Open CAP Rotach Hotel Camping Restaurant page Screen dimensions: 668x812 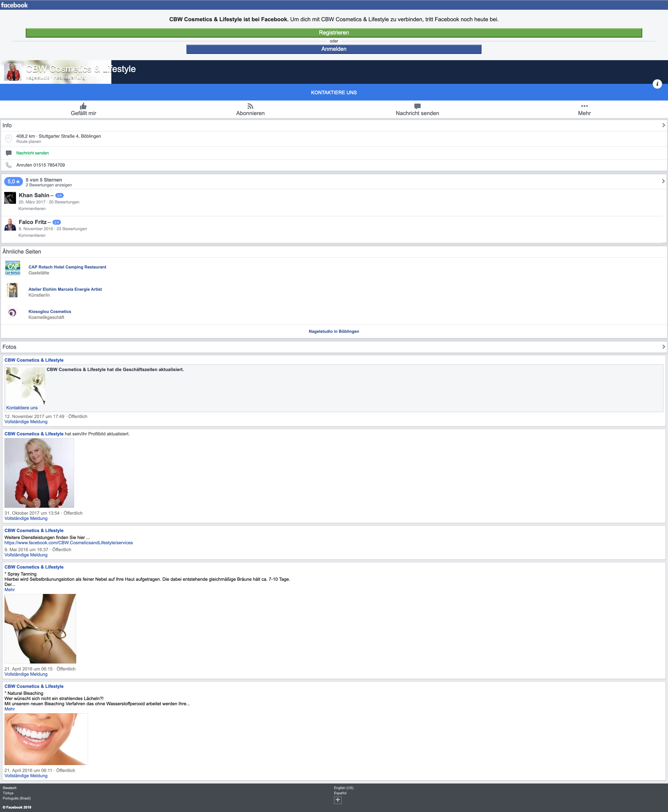tap(67, 267)
